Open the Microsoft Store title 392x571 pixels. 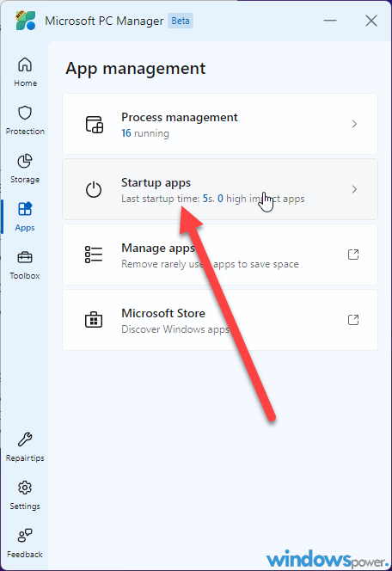[163, 313]
